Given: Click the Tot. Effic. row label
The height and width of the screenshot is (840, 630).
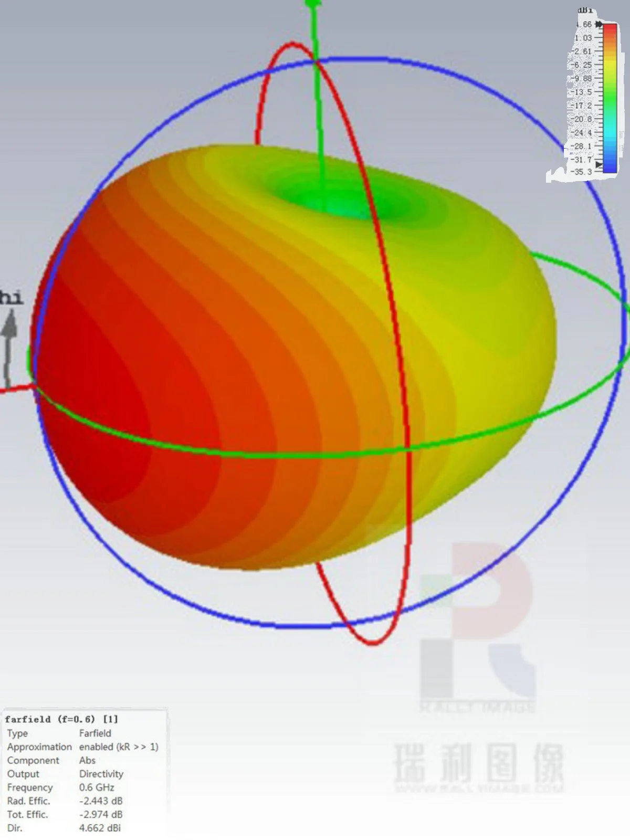Looking at the screenshot, I should tap(27, 815).
